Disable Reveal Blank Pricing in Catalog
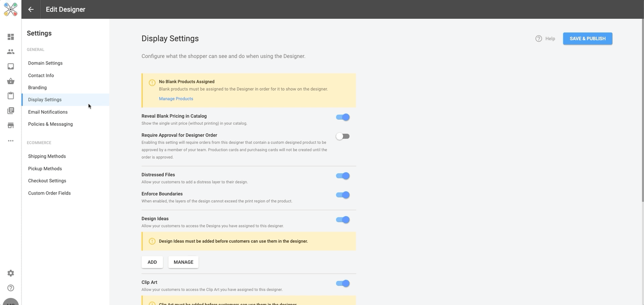 pyautogui.click(x=342, y=117)
